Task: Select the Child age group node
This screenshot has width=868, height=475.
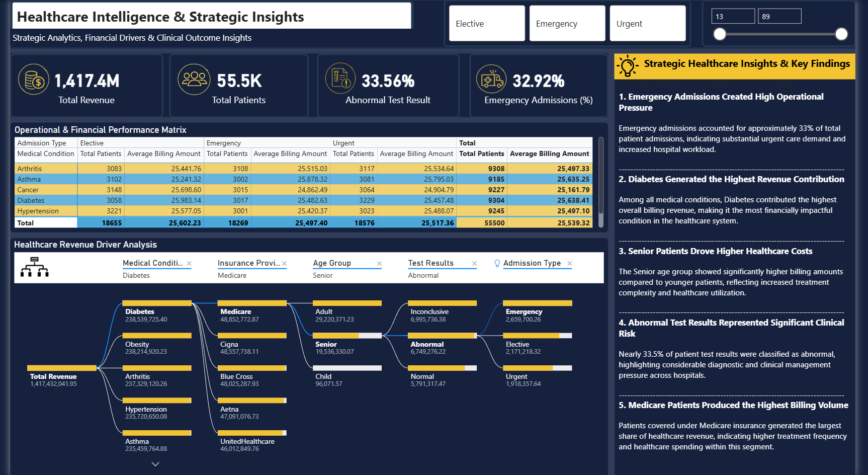Action: click(x=347, y=376)
